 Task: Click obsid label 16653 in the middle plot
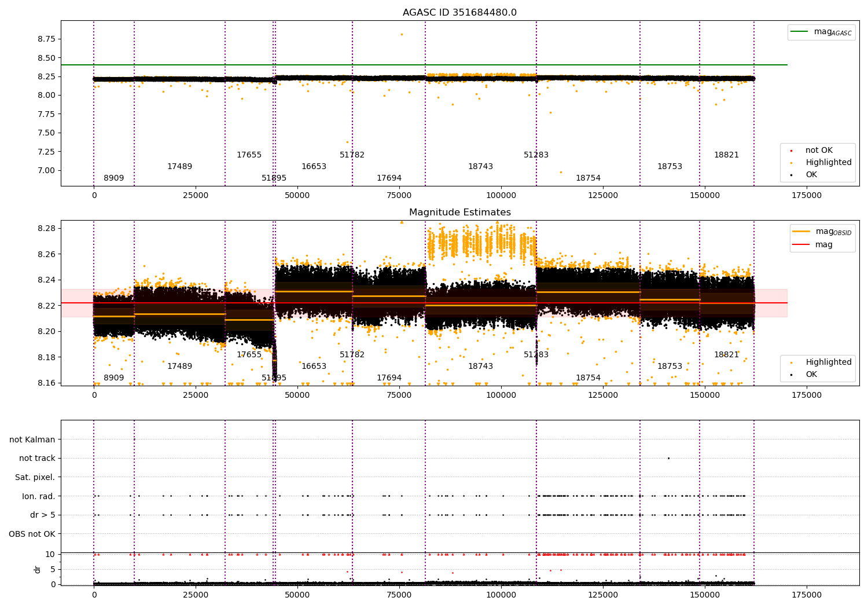pos(314,367)
